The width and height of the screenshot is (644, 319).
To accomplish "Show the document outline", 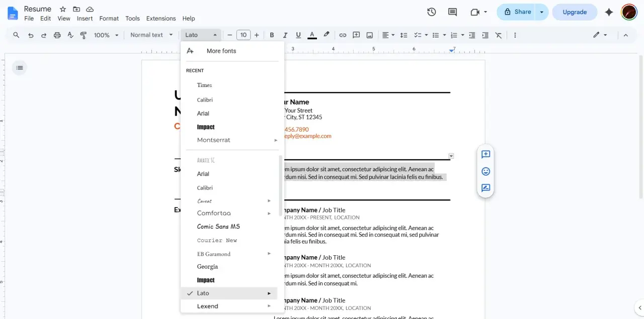I will pos(19,68).
